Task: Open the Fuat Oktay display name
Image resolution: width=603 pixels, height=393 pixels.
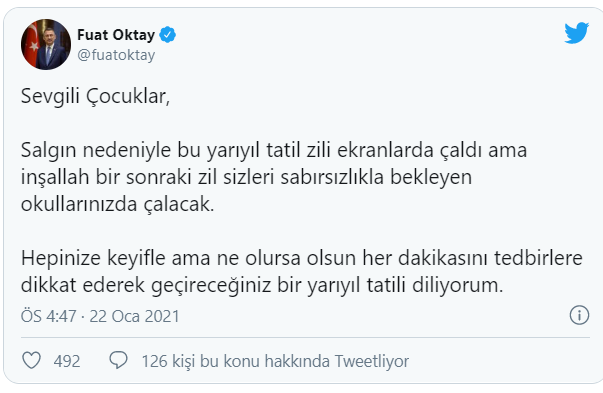Action: click(x=116, y=35)
